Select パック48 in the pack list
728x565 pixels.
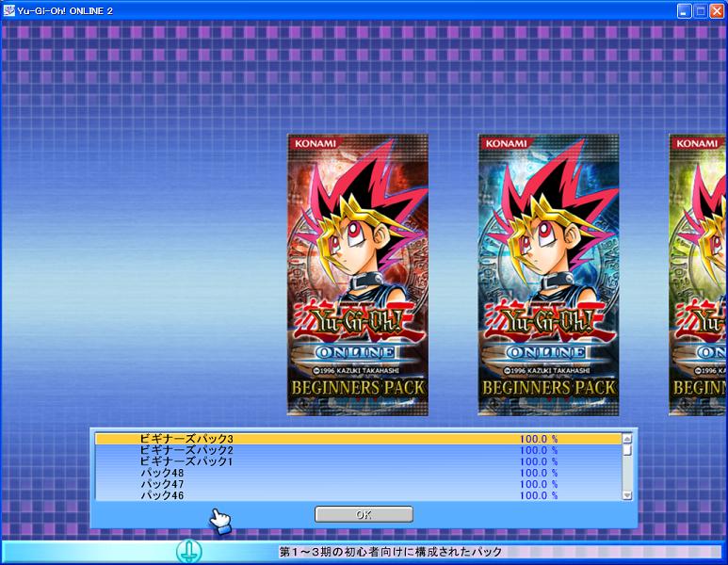point(358,473)
